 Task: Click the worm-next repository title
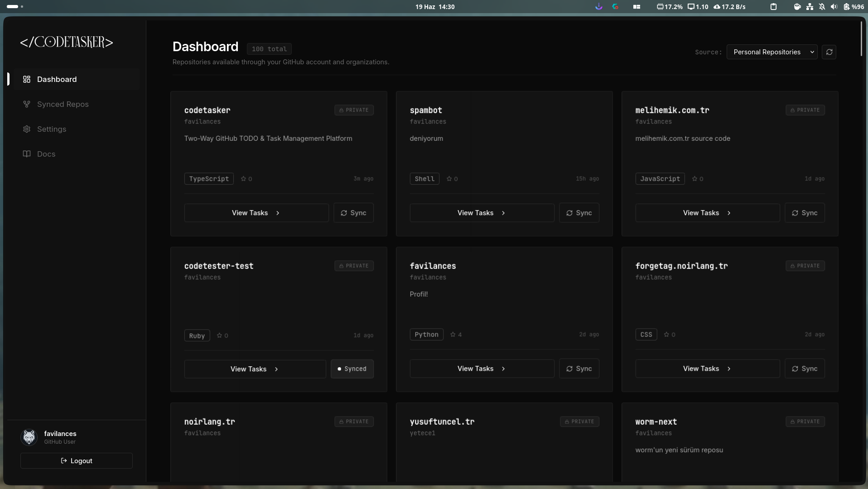tap(656, 422)
